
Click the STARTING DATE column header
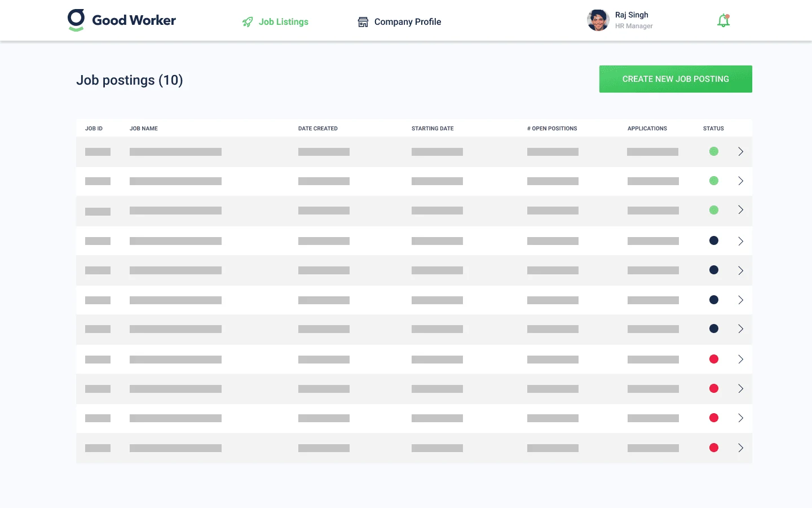pos(433,129)
